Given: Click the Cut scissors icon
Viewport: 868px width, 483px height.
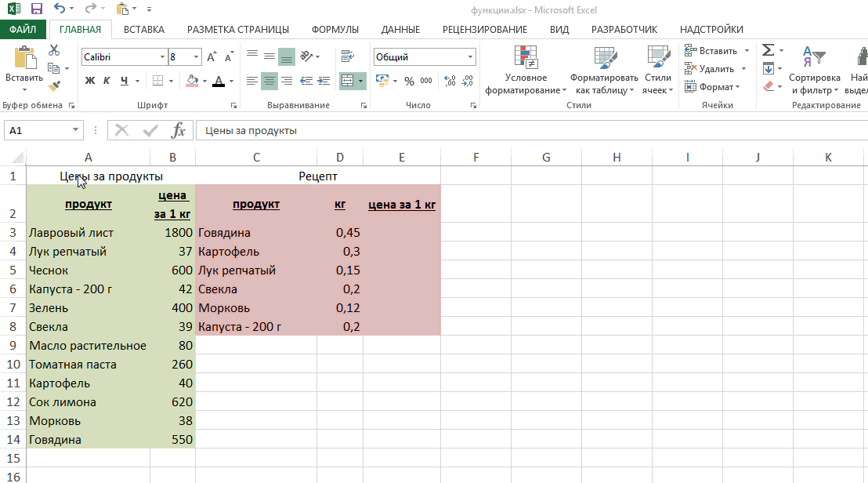Looking at the screenshot, I should click(x=54, y=51).
